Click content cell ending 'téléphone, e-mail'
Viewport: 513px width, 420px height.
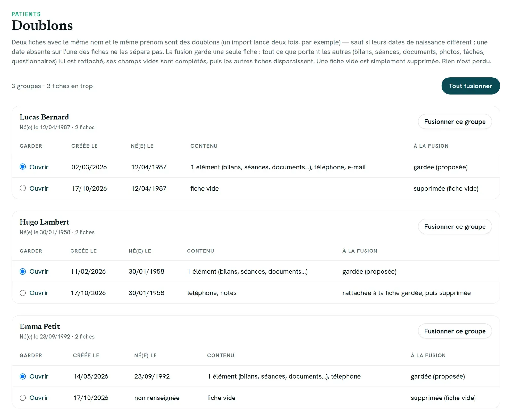click(278, 167)
